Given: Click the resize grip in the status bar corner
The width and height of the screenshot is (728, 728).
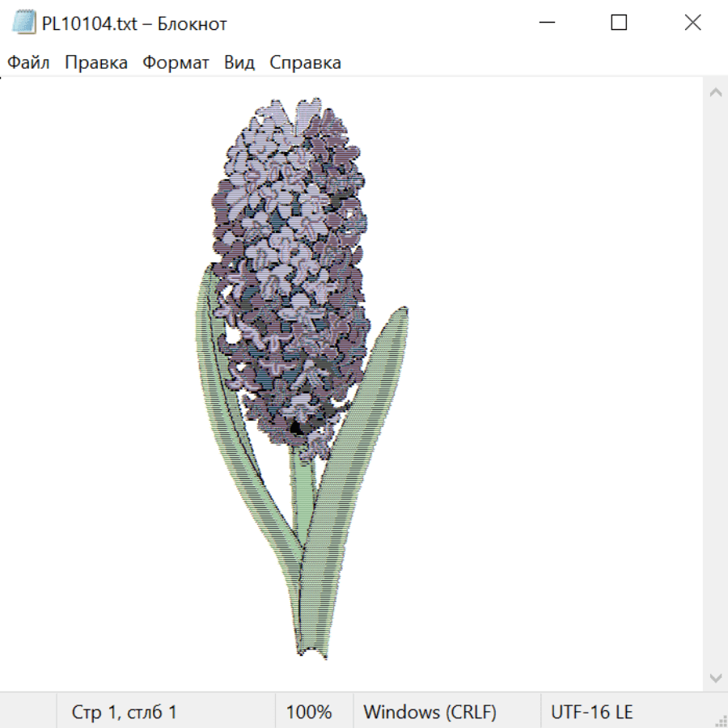Looking at the screenshot, I should coord(720,720).
